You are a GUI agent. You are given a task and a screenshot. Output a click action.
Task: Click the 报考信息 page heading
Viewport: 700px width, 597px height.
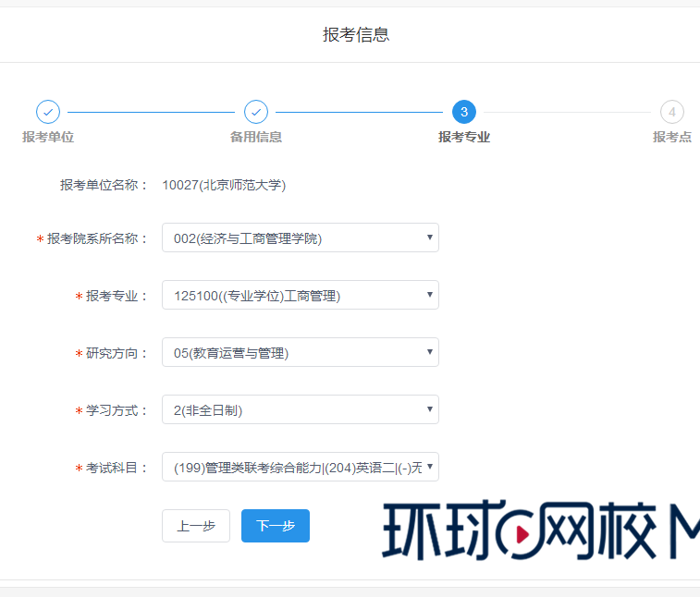[x=356, y=35]
